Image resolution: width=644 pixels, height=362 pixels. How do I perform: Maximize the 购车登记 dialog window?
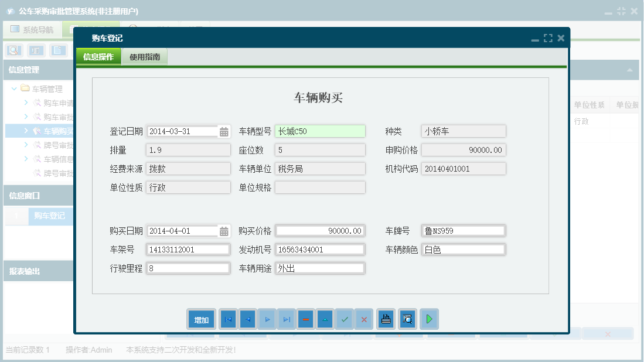pyautogui.click(x=548, y=39)
